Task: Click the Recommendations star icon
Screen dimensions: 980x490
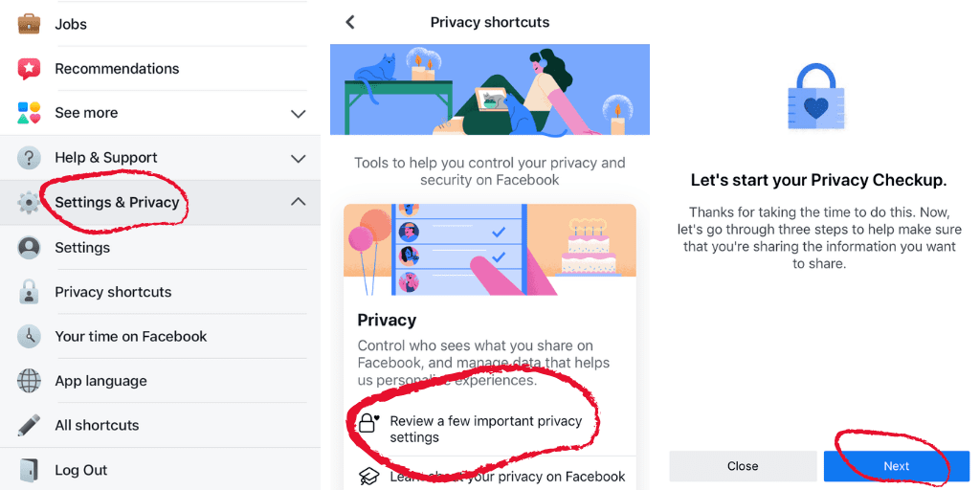Action: (30, 69)
